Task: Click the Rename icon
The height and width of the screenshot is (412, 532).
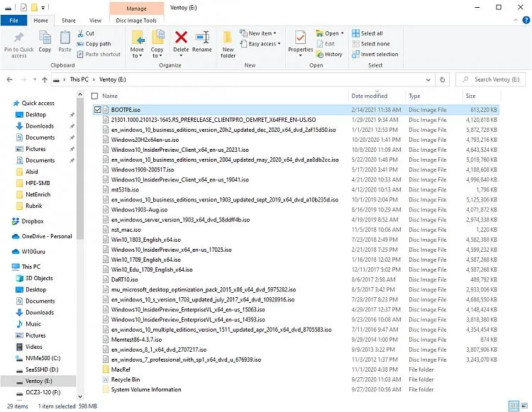Action: click(x=202, y=38)
